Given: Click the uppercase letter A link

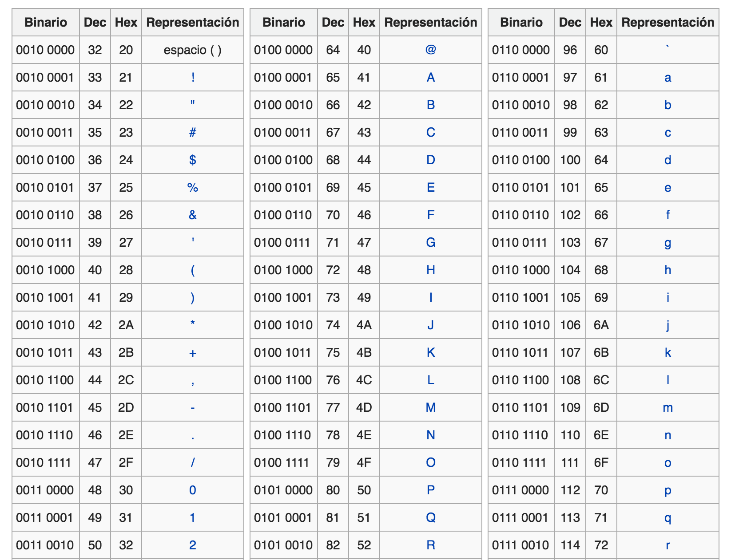Looking at the screenshot, I should click(x=430, y=77).
